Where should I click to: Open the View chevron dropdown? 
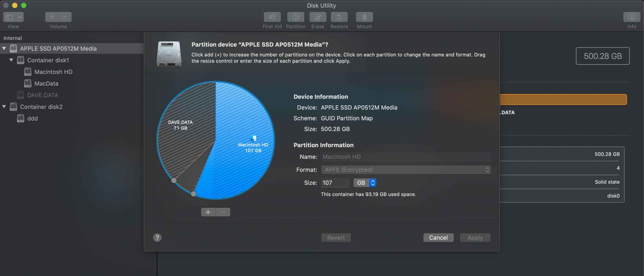20,17
